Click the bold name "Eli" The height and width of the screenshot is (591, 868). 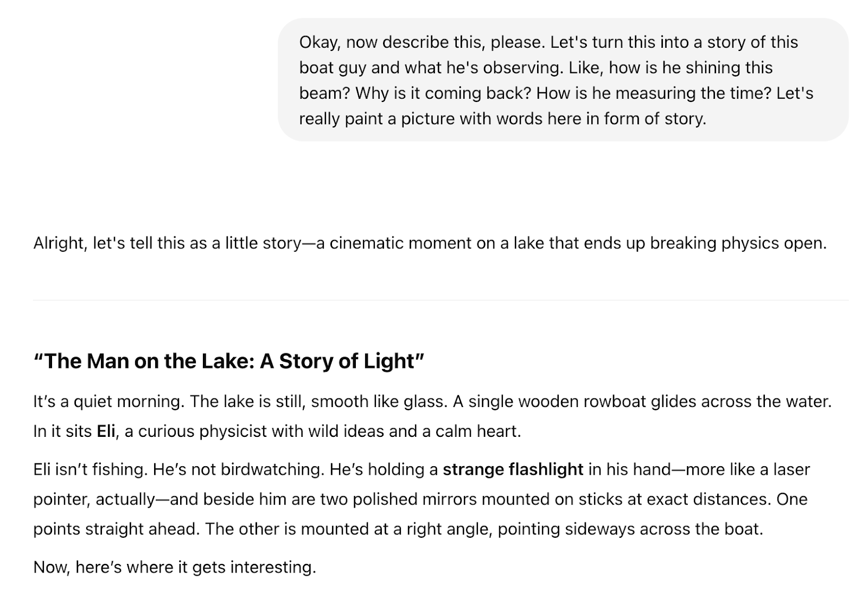pos(106,431)
